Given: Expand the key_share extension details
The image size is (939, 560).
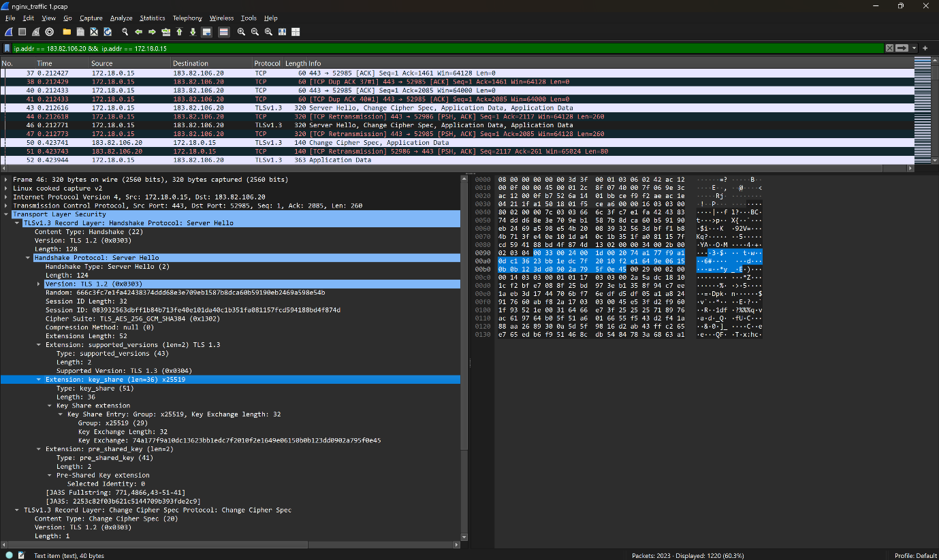Looking at the screenshot, I should pyautogui.click(x=39, y=379).
